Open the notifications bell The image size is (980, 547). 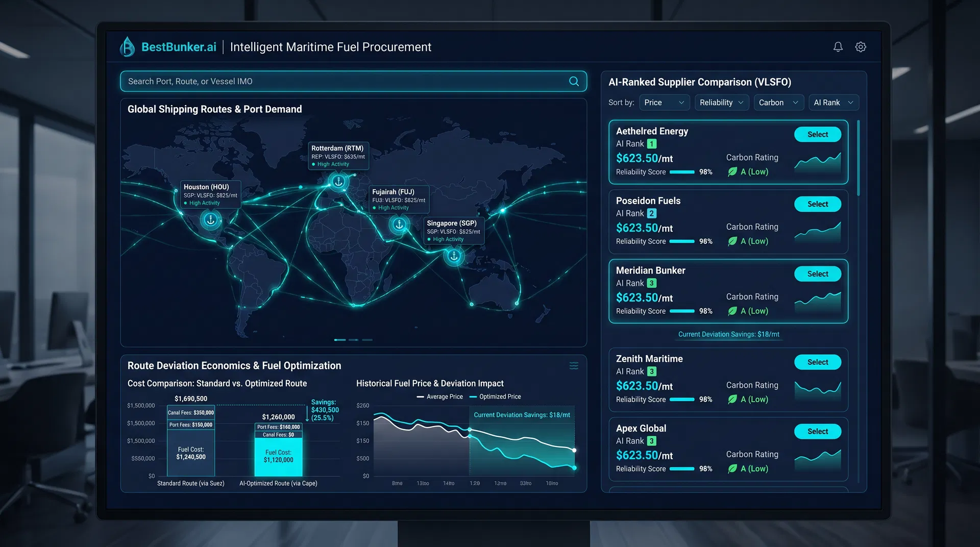838,46
